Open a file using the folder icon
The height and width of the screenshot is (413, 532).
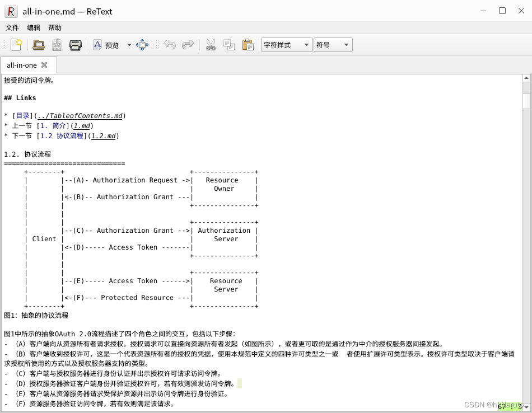(38, 45)
